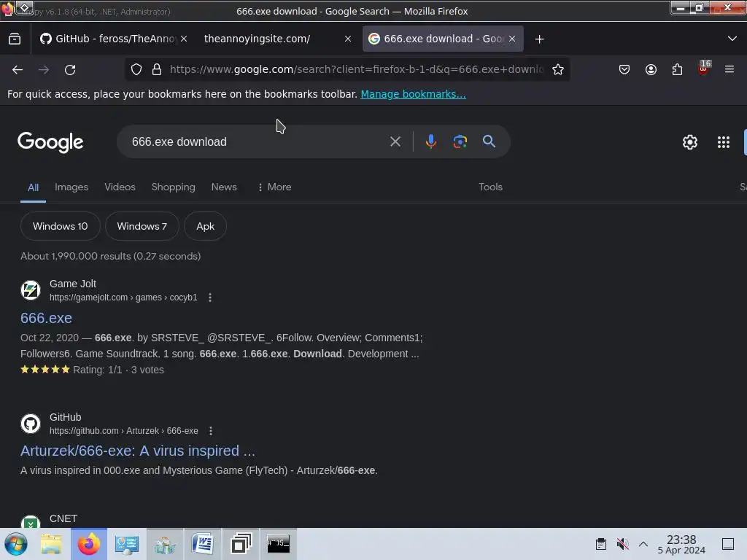
Task: Open Firefox hamburger application menu
Action: (x=729, y=69)
